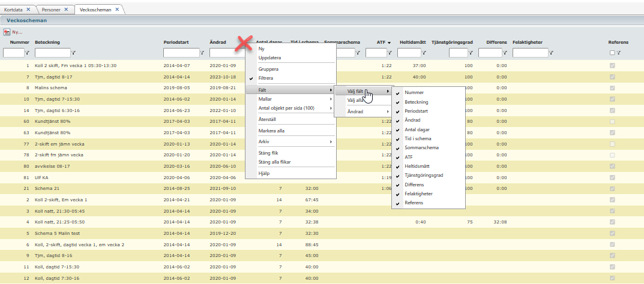Toggle Referens checkbox for Schema 5 Malin test
Image resolution: width=644 pixels, height=284 pixels.
(612, 233)
